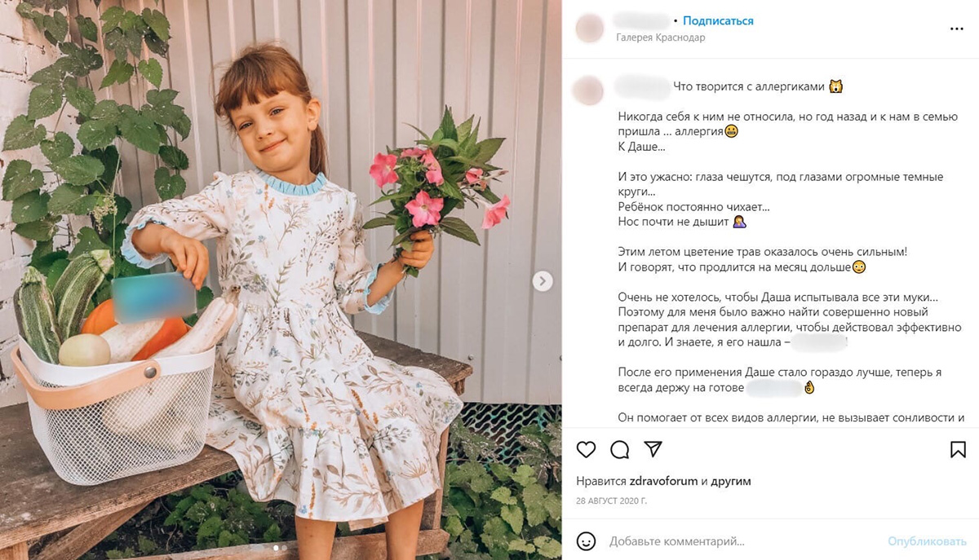Publish comment with Опубликовать button
The width and height of the screenshot is (979, 560).
coord(927,541)
